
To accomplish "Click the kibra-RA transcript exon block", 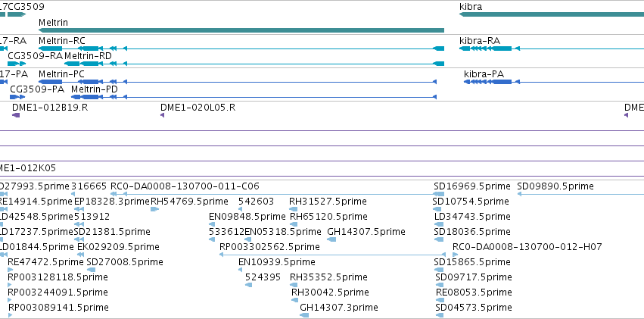I will tap(502, 48).
